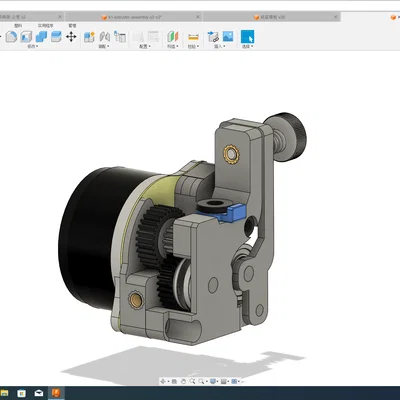Click the first grayed Configure icon
Screen dimensions: 400x400
pos(138,37)
